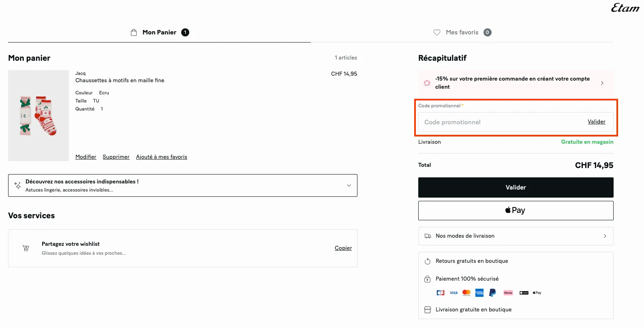Click the Visa payment logo
This screenshot has width=644, height=328.
(x=454, y=293)
